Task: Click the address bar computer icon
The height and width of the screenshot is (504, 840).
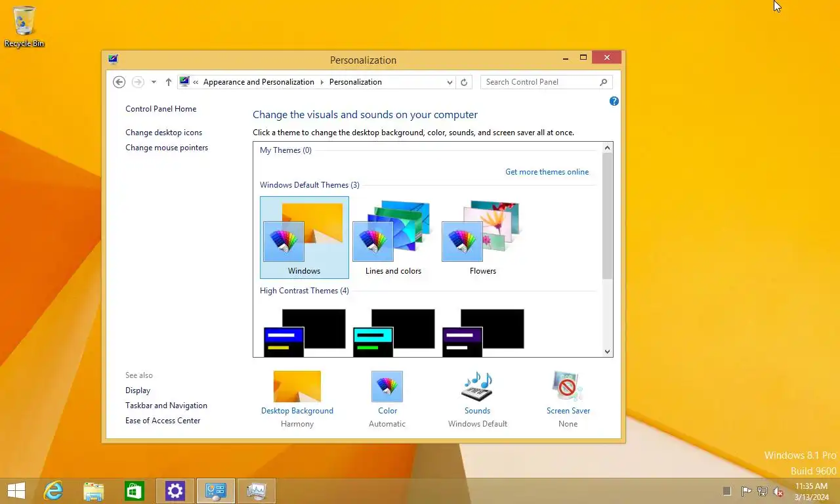Action: click(x=184, y=82)
